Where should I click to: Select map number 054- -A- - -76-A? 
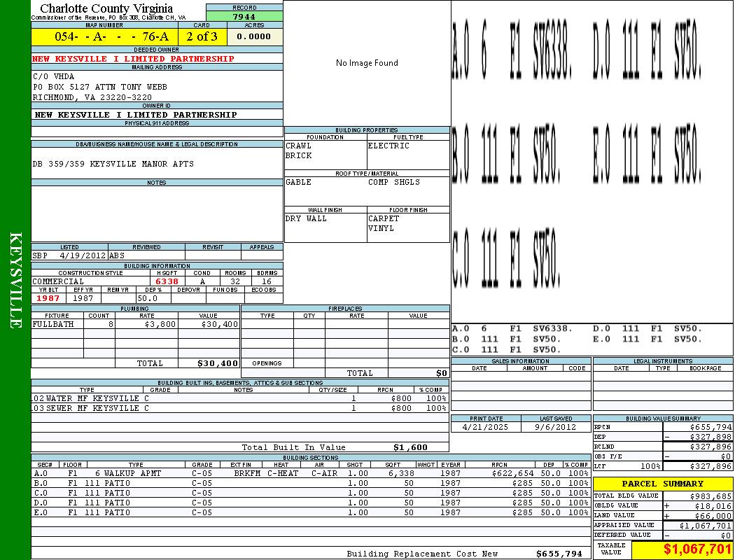[111, 36]
